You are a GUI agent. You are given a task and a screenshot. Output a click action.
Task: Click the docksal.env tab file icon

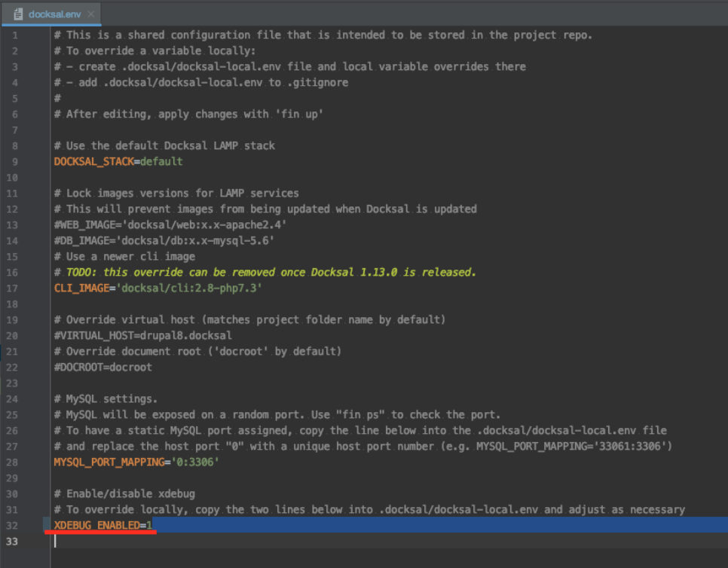(x=18, y=14)
